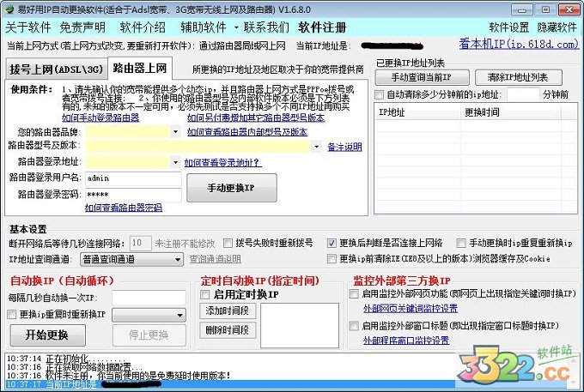Enable the 启用定时换IP checkbox
584x392 pixels.
(x=205, y=295)
